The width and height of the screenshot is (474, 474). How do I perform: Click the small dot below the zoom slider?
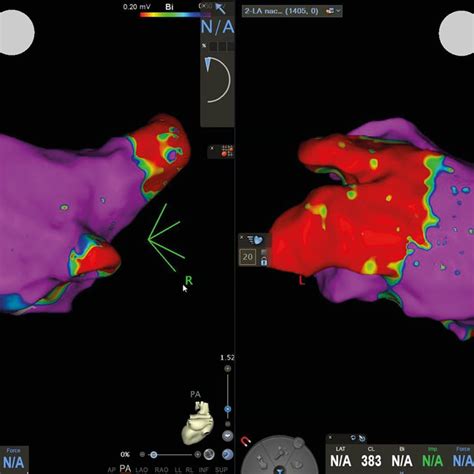point(228,424)
